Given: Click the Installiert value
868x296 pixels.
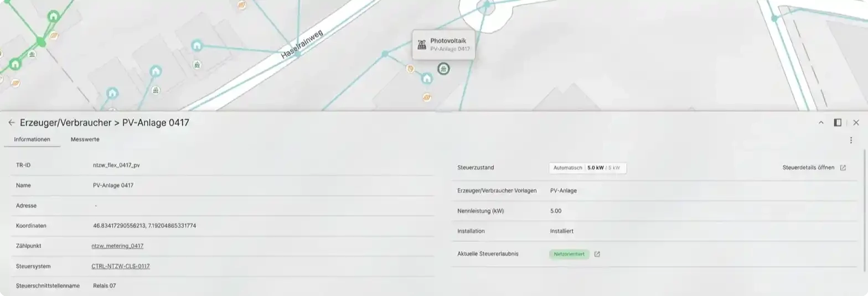Looking at the screenshot, I should pos(562,231).
